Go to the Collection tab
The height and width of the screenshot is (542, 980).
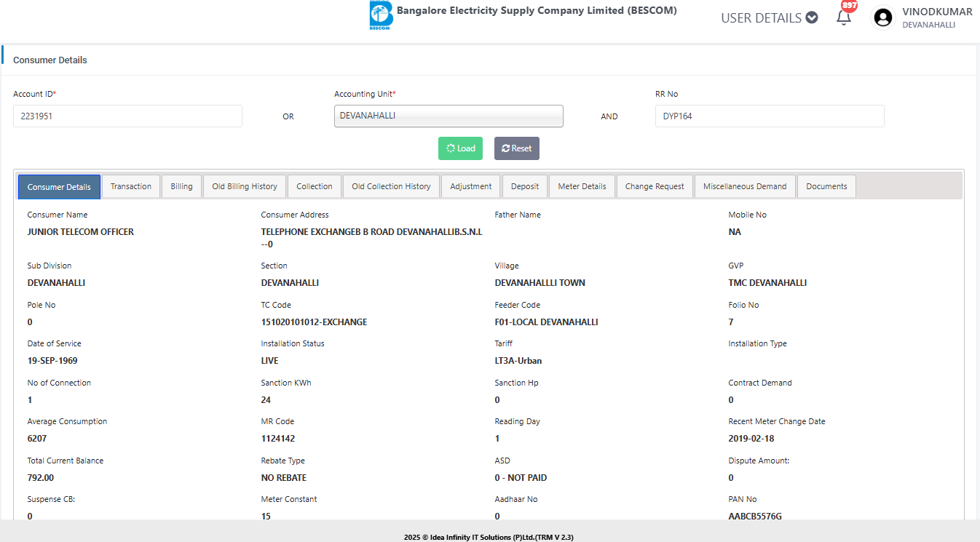(315, 186)
